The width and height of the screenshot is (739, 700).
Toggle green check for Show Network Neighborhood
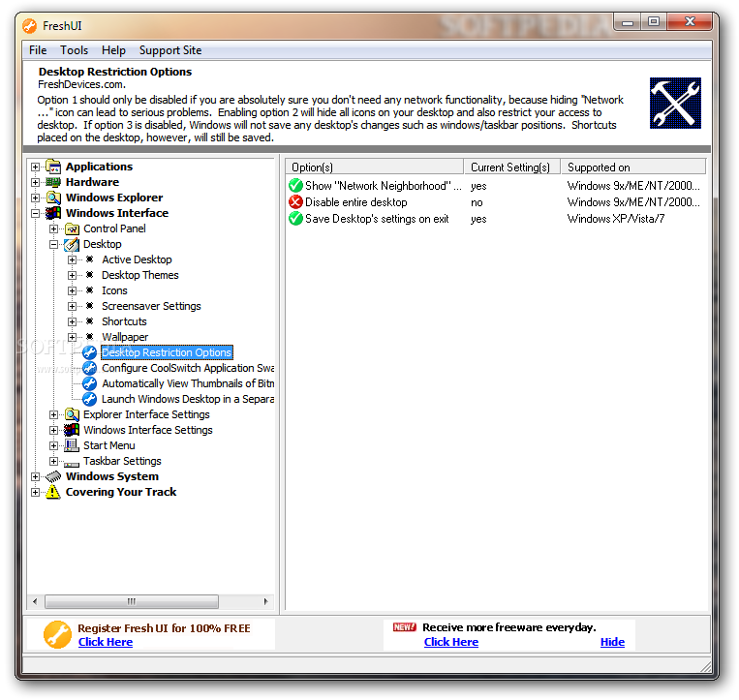click(295, 186)
